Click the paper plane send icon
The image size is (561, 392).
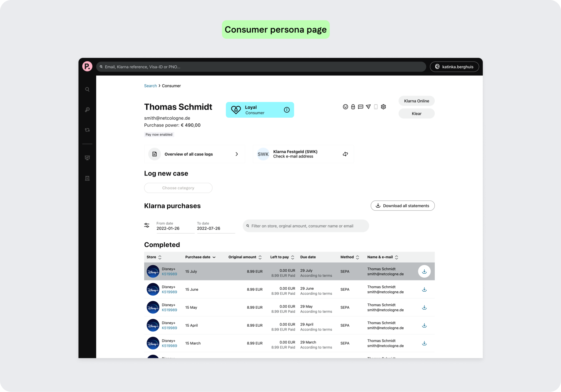[x=368, y=107]
